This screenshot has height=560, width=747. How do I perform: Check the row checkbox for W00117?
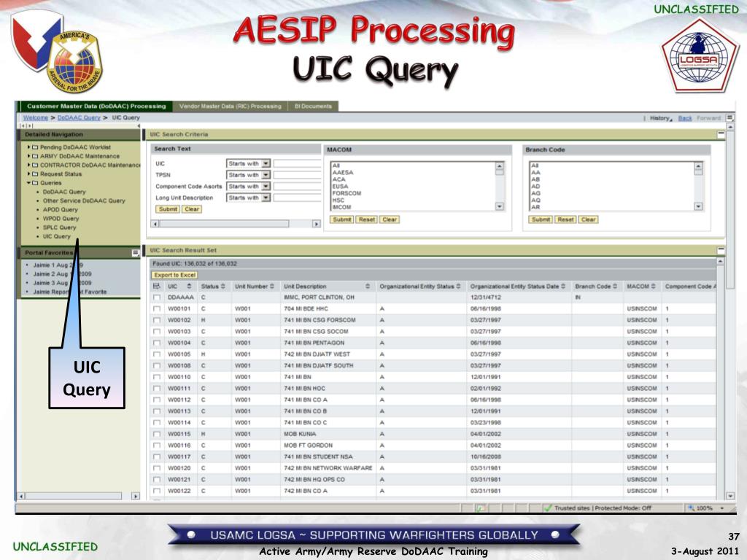click(x=157, y=456)
